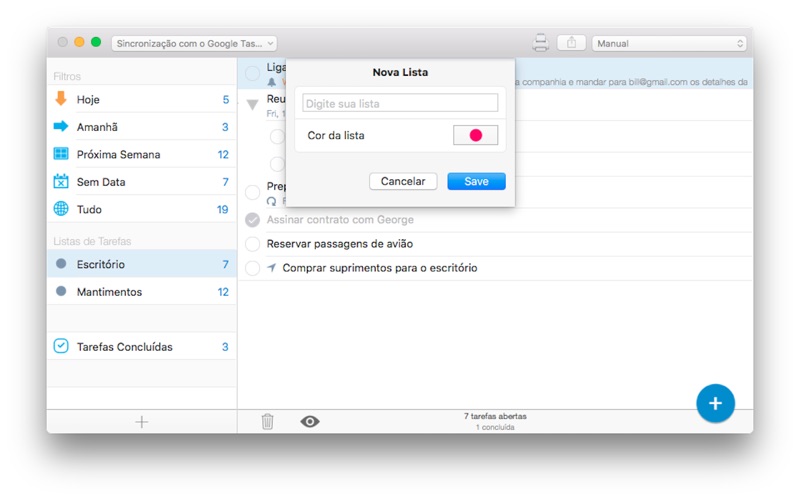The height and width of the screenshot is (500, 800).
Task: Open the Cor da lista color swatch
Action: click(x=475, y=135)
